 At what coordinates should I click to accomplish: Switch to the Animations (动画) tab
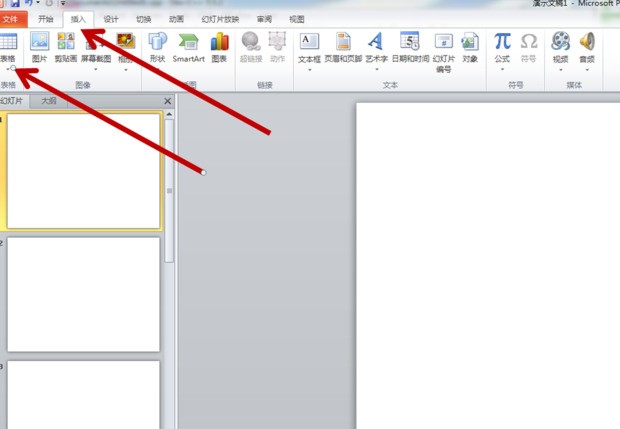pos(176,19)
